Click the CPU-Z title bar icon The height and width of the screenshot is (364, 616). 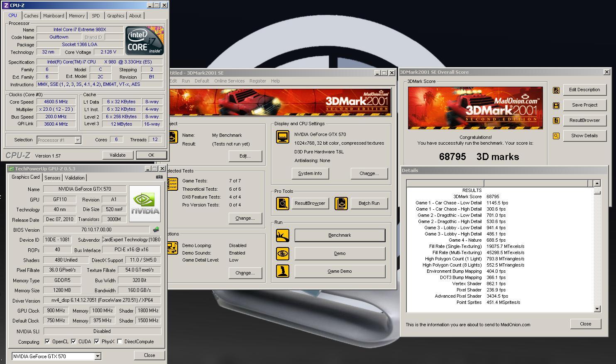[x=6, y=5]
